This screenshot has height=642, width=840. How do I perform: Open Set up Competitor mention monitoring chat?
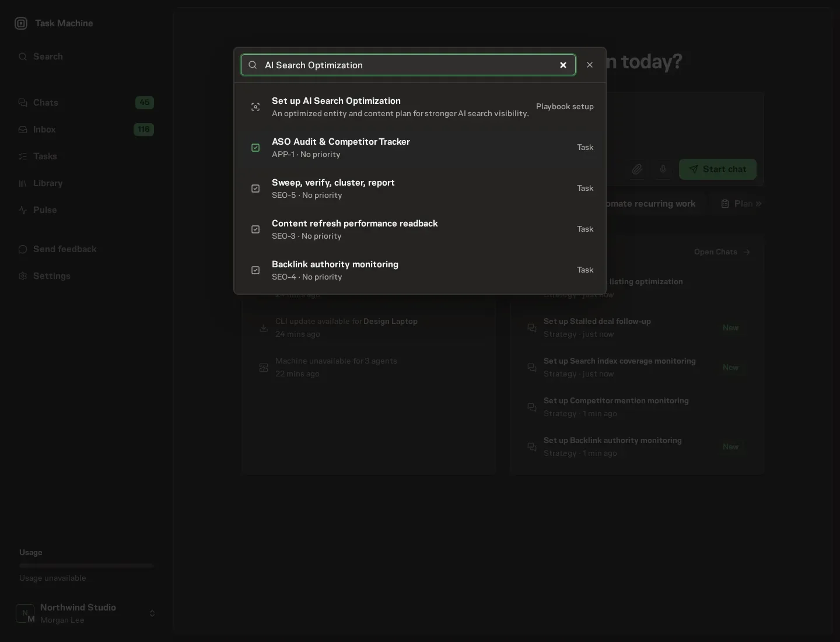point(637,407)
